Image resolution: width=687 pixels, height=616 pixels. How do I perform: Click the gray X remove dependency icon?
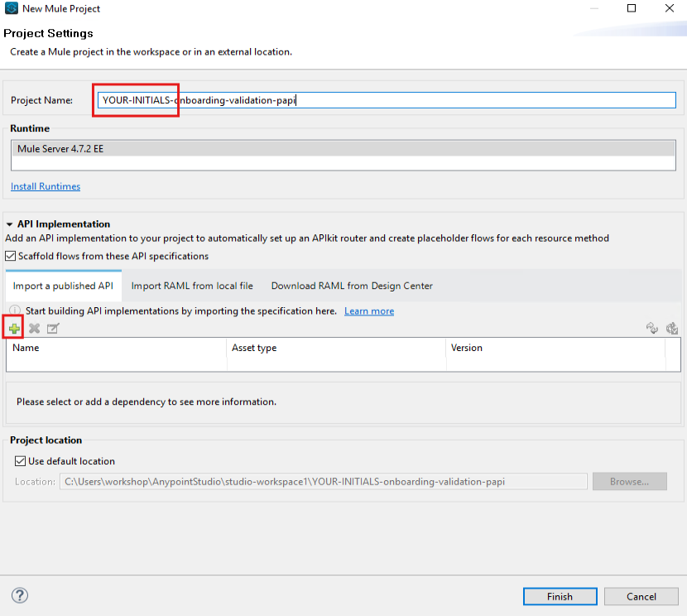(34, 329)
